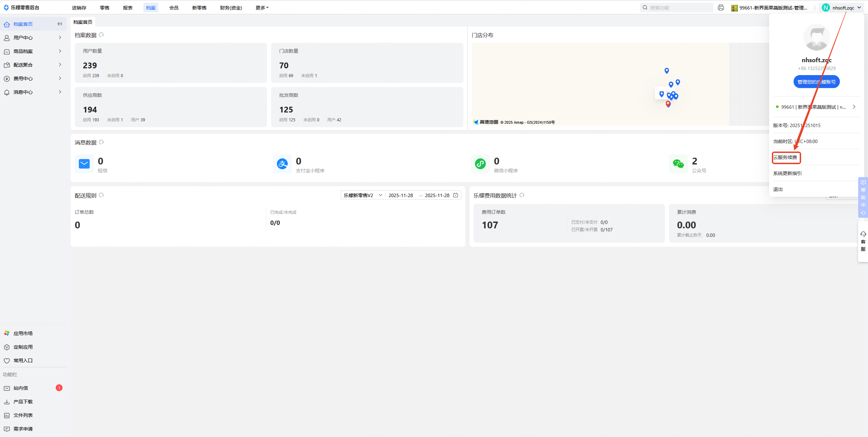Click the 管理您的乐檬账号 button

pos(816,82)
